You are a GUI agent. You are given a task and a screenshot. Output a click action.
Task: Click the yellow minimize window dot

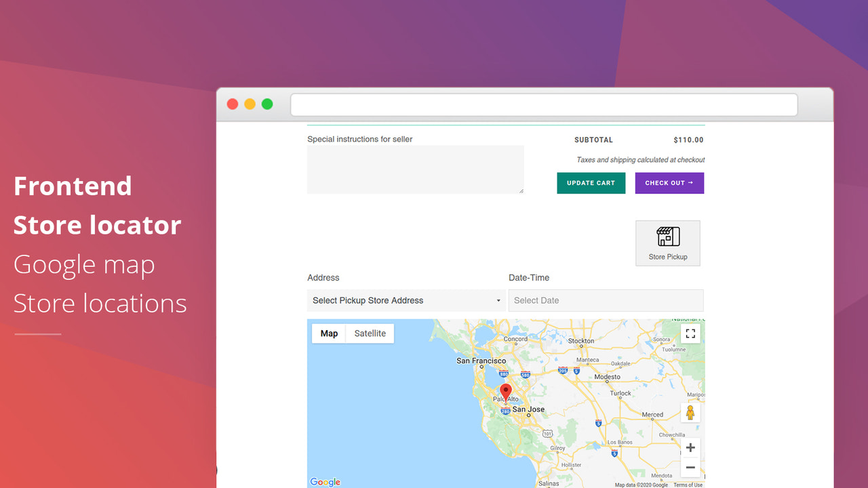pyautogui.click(x=250, y=104)
